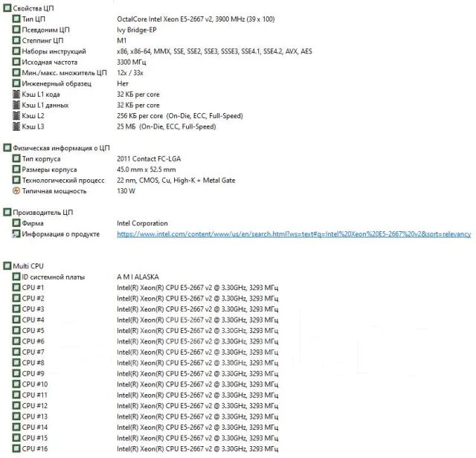Select the CPU #9 row label
The image size is (476, 458).
click(33, 374)
